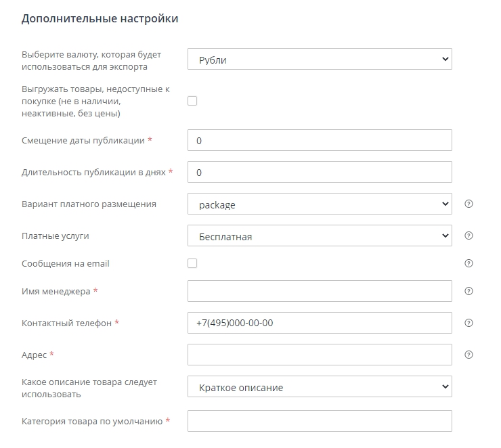Select the Контактный телефон input field
501x448 pixels.
(x=320, y=323)
